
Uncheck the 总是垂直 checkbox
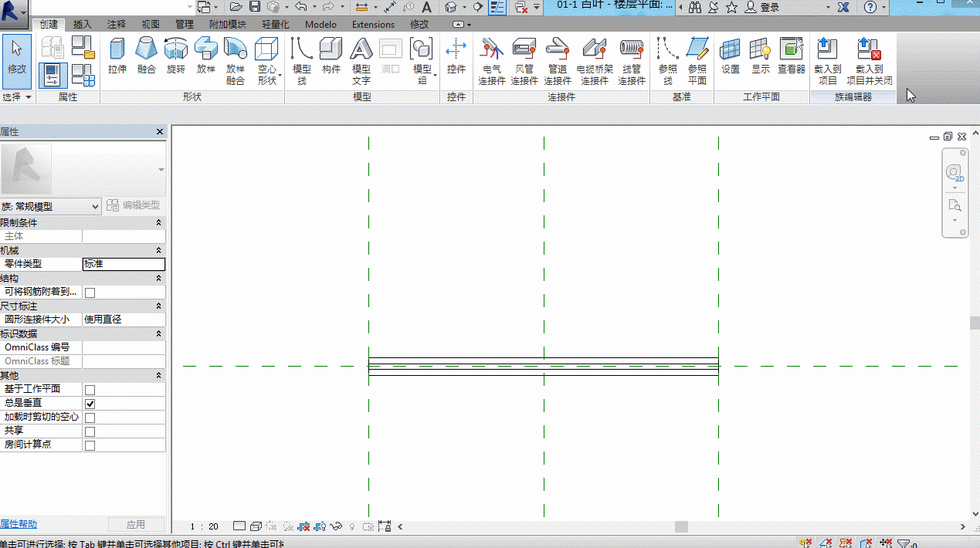pos(90,404)
